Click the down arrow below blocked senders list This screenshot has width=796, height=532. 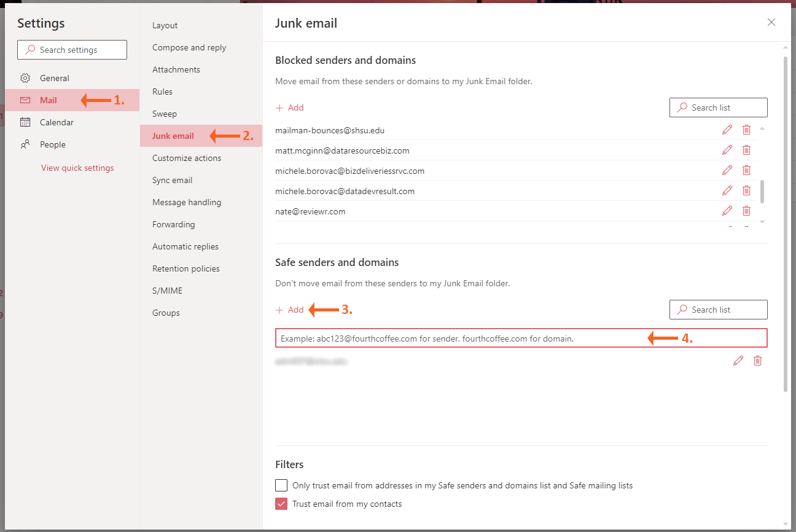point(762,221)
